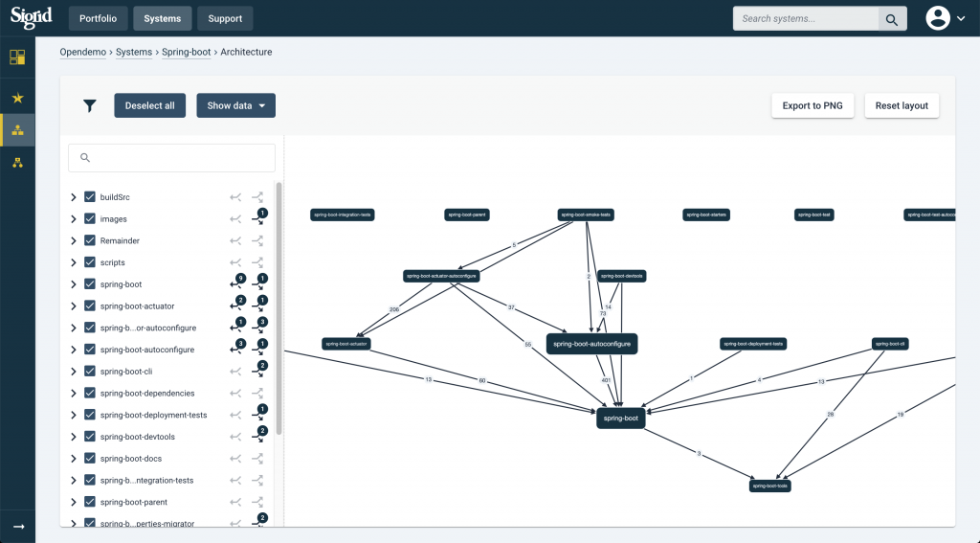Click the Reset layout button
This screenshot has width=980, height=543.
pyautogui.click(x=902, y=105)
